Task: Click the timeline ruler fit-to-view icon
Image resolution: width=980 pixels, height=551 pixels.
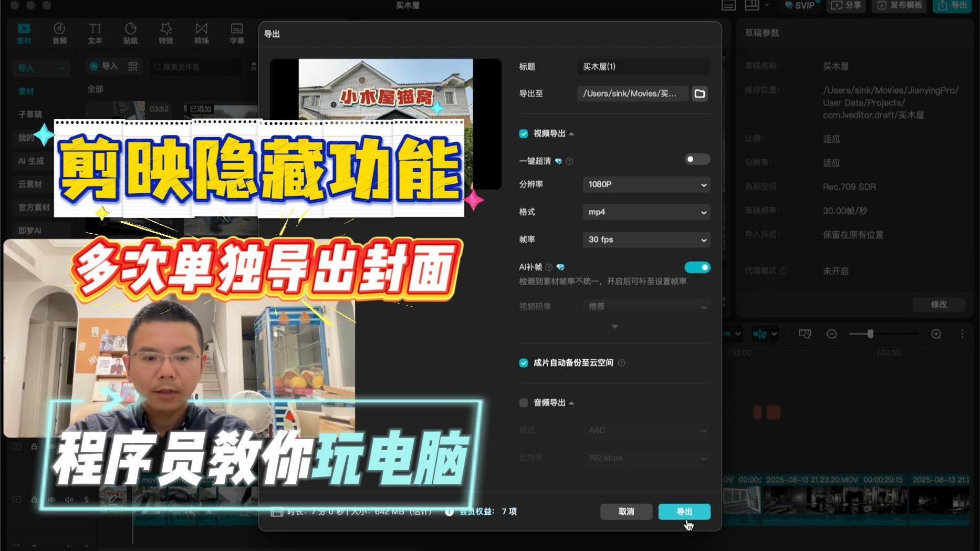Action: (805, 334)
